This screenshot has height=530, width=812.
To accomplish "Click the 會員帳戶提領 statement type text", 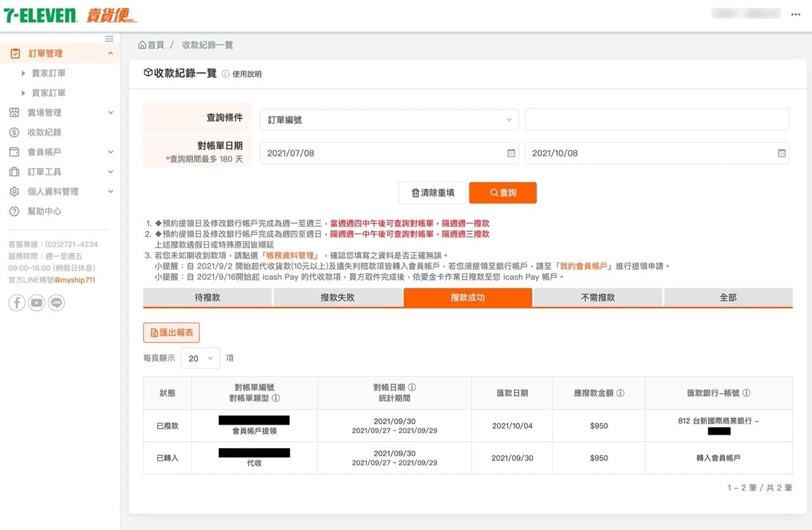I will [x=254, y=431].
